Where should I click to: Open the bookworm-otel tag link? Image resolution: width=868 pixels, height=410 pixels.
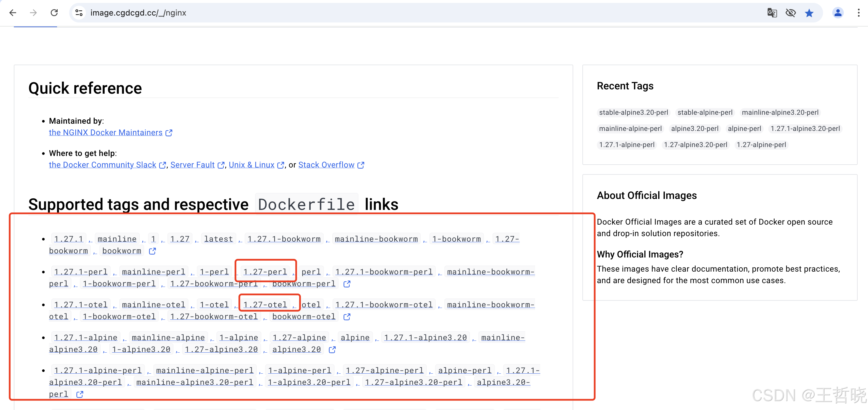tap(304, 316)
